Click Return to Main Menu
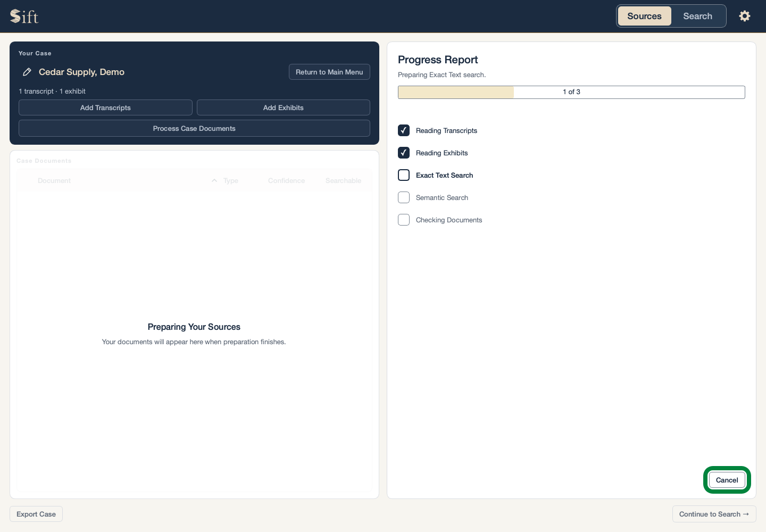 click(329, 72)
